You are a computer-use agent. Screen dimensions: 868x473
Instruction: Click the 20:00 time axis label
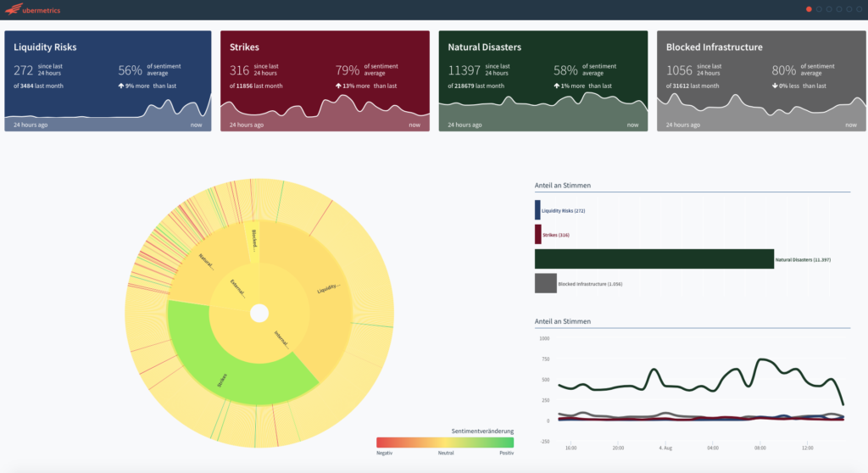(618, 448)
